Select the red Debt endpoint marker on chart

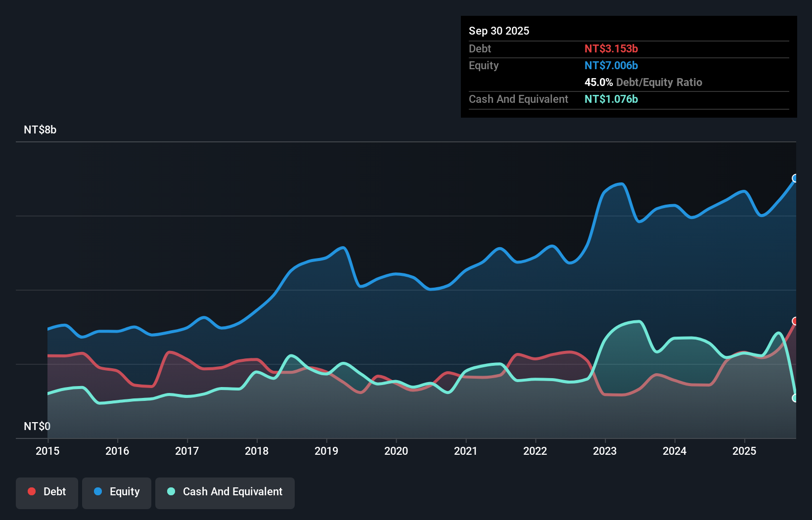click(x=796, y=322)
